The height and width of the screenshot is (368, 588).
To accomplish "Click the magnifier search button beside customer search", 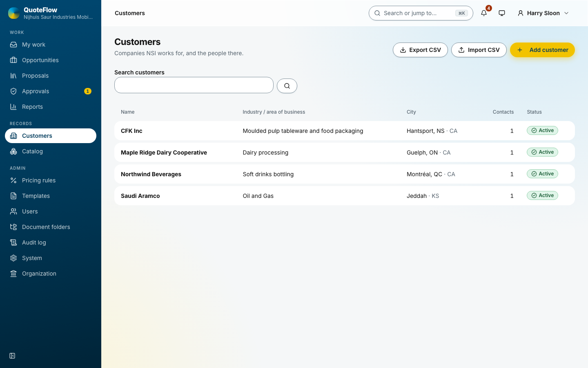I will (x=287, y=86).
